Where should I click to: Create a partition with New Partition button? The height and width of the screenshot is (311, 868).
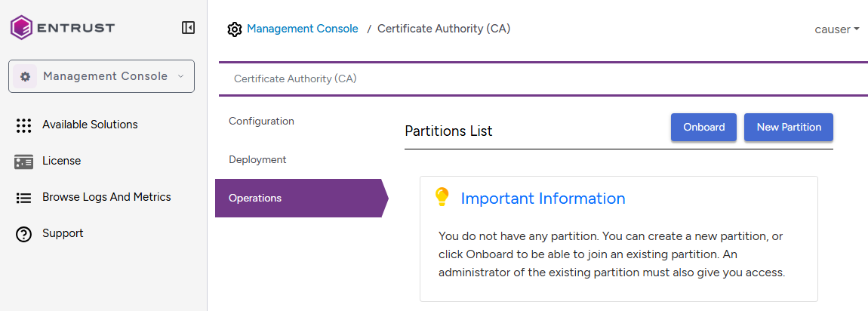(x=788, y=127)
